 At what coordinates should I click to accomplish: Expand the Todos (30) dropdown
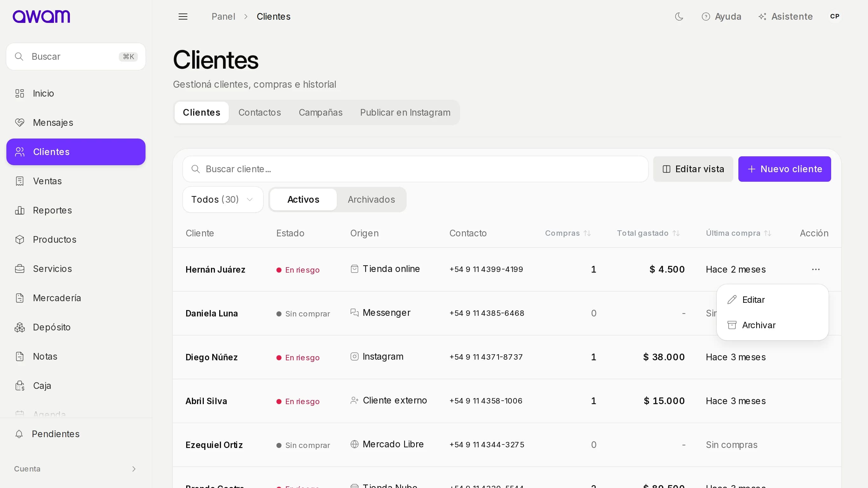pos(223,200)
